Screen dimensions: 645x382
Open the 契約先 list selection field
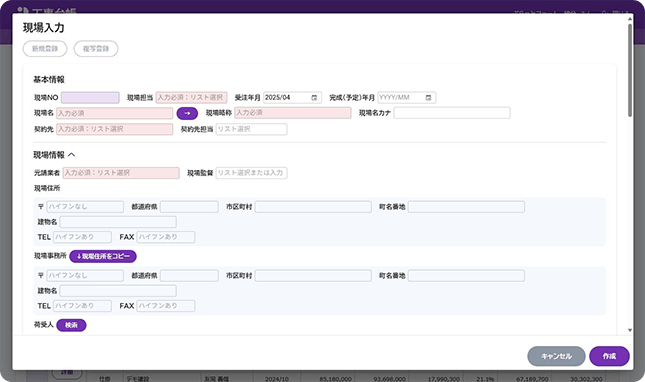click(115, 129)
